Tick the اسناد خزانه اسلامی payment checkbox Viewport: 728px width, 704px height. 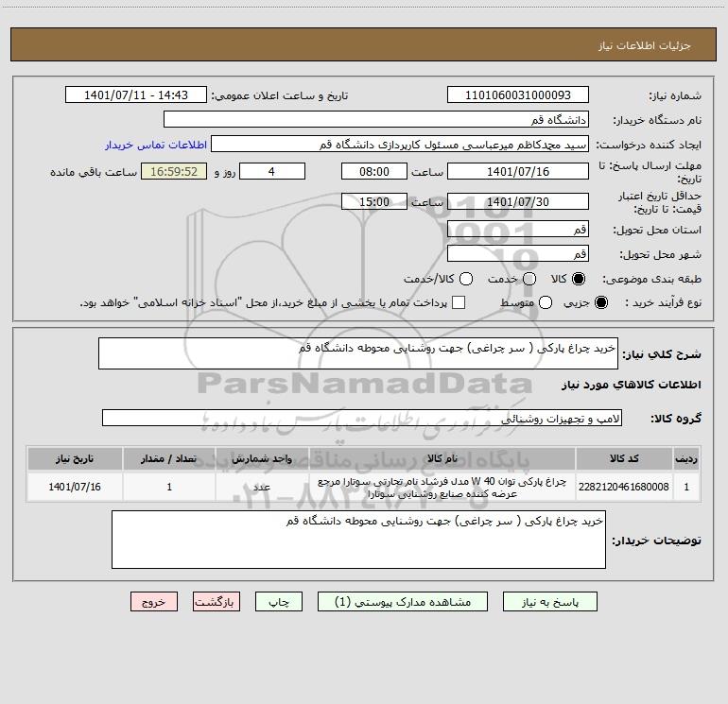pyautogui.click(x=459, y=302)
